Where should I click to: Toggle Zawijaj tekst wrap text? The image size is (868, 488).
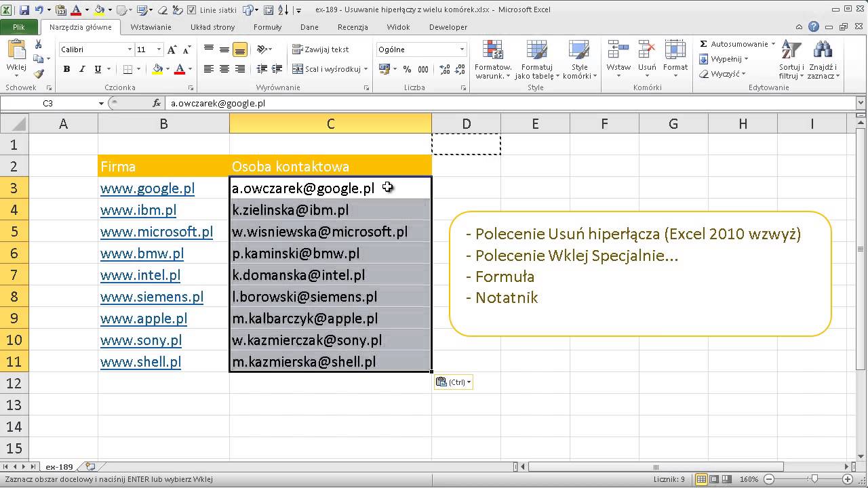(321, 49)
